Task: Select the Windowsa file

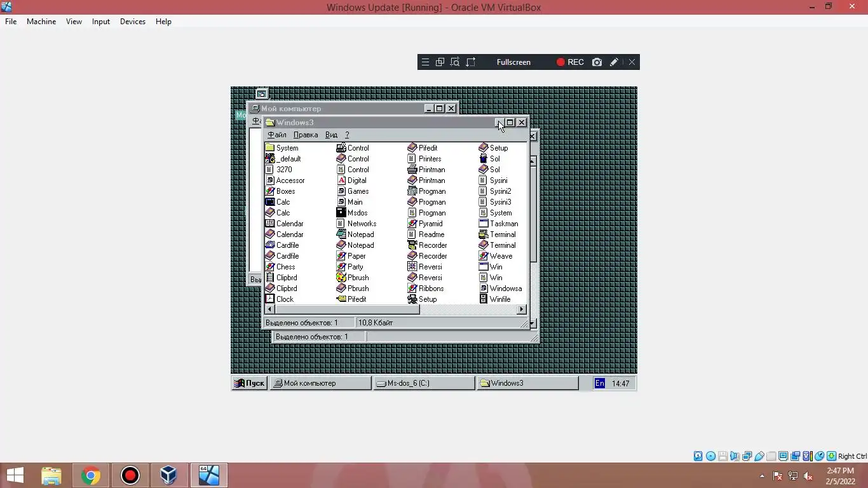Action: coord(501,288)
